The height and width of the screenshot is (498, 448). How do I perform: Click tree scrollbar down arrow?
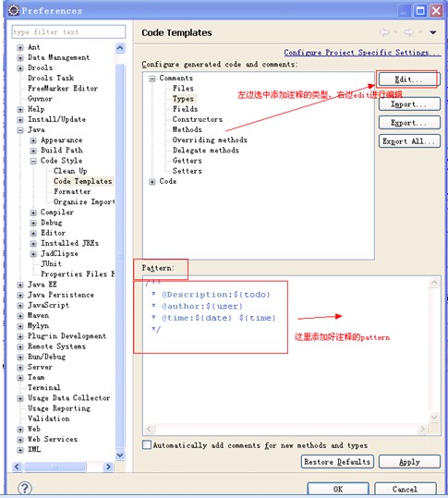pyautogui.click(x=120, y=455)
